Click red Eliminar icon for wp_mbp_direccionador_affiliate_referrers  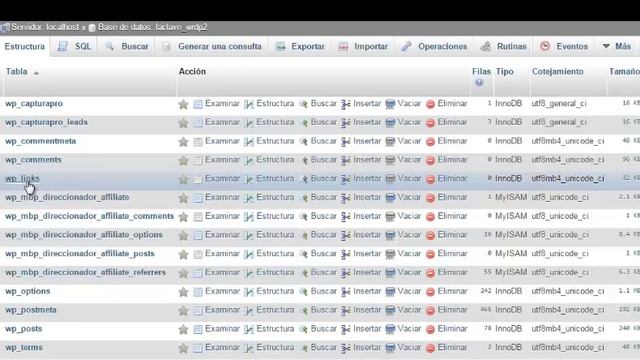(430, 273)
